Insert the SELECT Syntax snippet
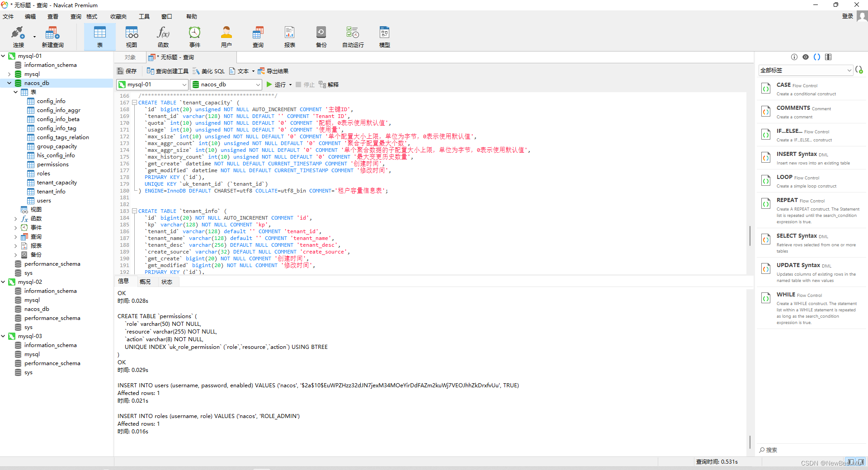The image size is (868, 470). tap(811, 243)
